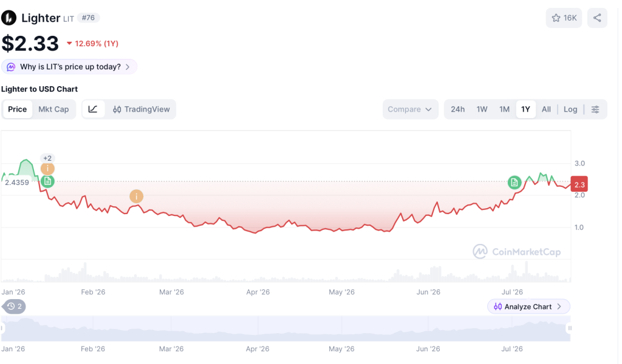Expand Why is LIT's price up today

69,67
